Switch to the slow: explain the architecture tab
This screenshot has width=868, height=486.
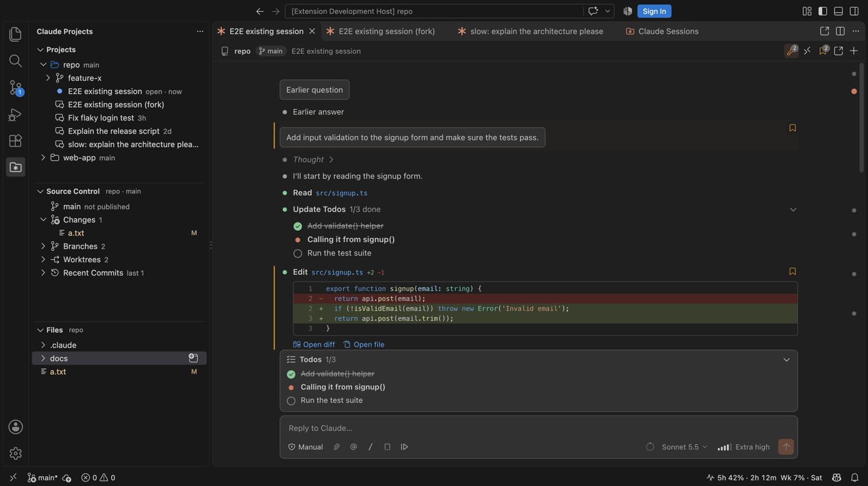[536, 31]
